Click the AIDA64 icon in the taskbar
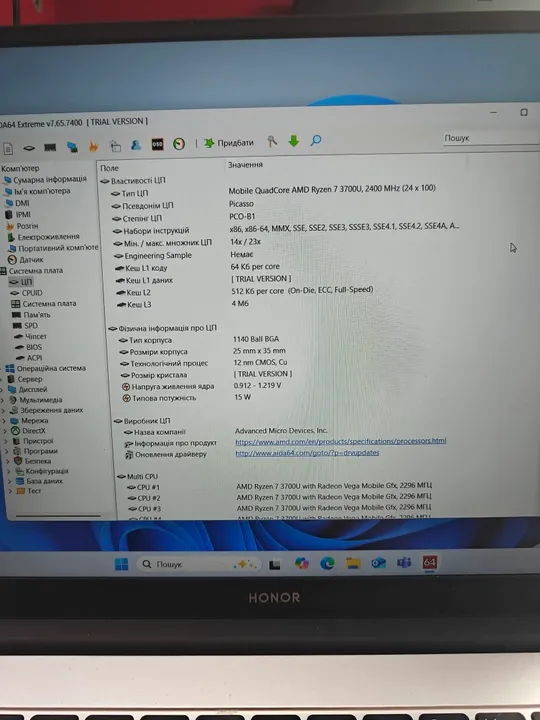The image size is (540, 720). pos(429,562)
